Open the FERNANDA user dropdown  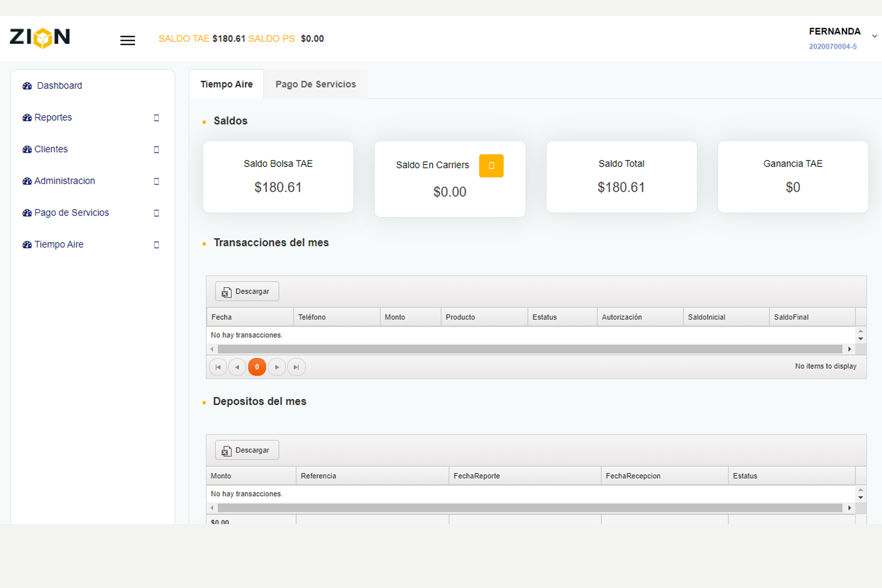click(x=842, y=37)
